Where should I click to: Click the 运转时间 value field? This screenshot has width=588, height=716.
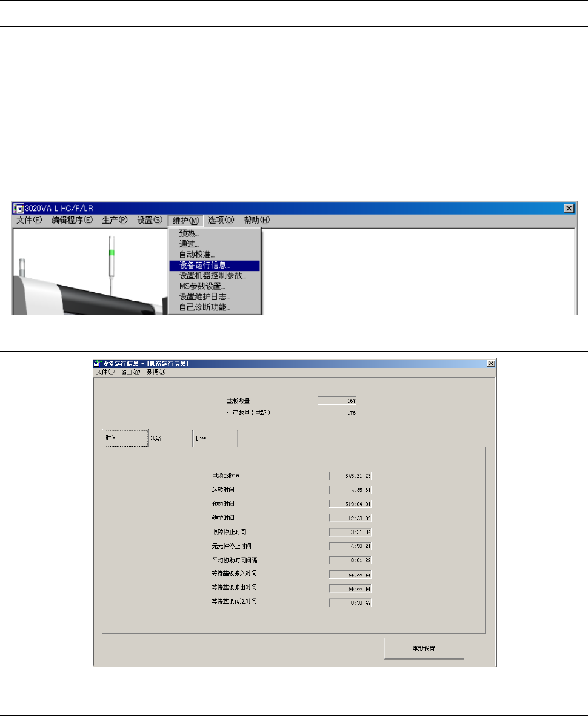[x=350, y=490]
